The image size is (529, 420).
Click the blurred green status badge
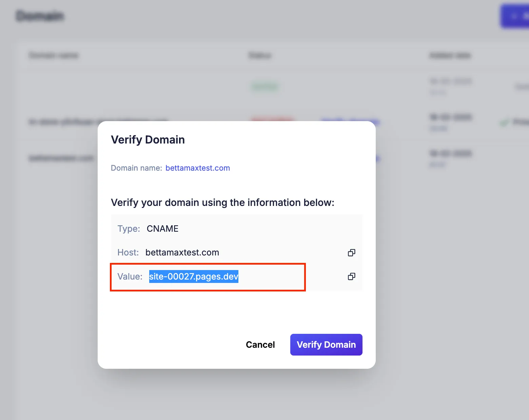265,87
